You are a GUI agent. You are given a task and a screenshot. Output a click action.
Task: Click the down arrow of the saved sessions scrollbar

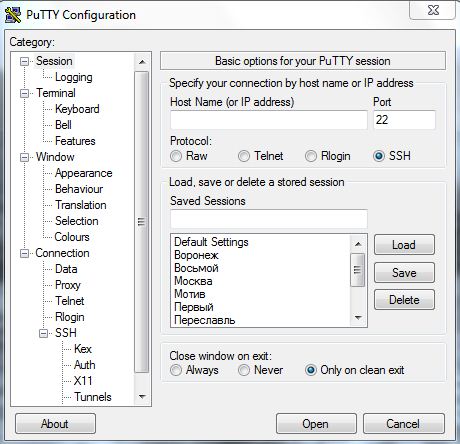coord(358,318)
